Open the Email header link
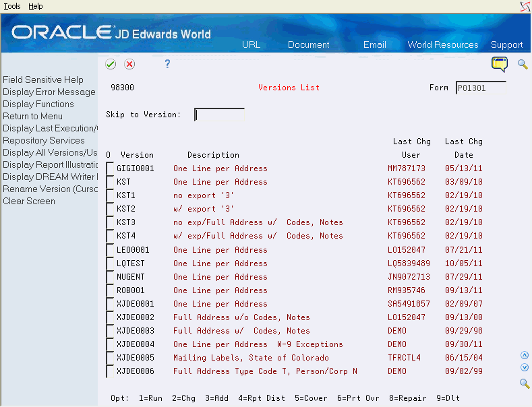The width and height of the screenshot is (532, 407). click(x=375, y=44)
